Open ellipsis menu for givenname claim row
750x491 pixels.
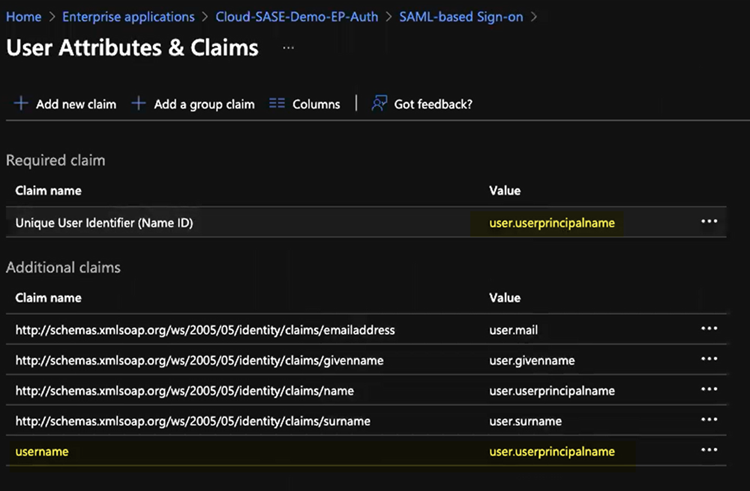click(x=709, y=360)
